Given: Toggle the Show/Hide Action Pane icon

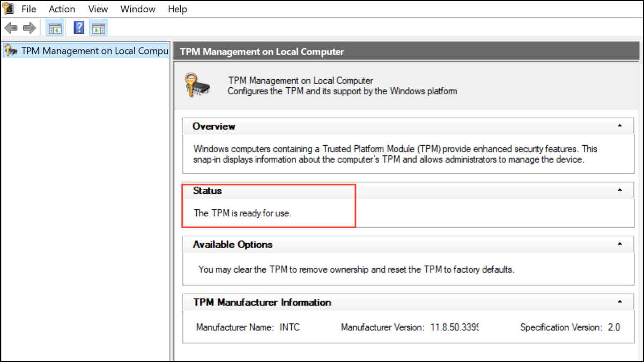Looking at the screenshot, I should [x=99, y=28].
